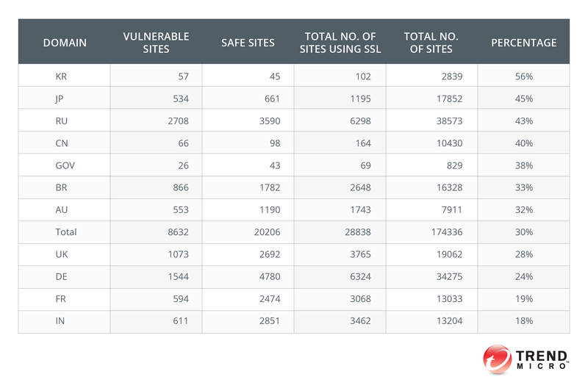Screen dimensions: 588x388
Task: Select the UK vulnerable sites value 1073
Action: (178, 254)
